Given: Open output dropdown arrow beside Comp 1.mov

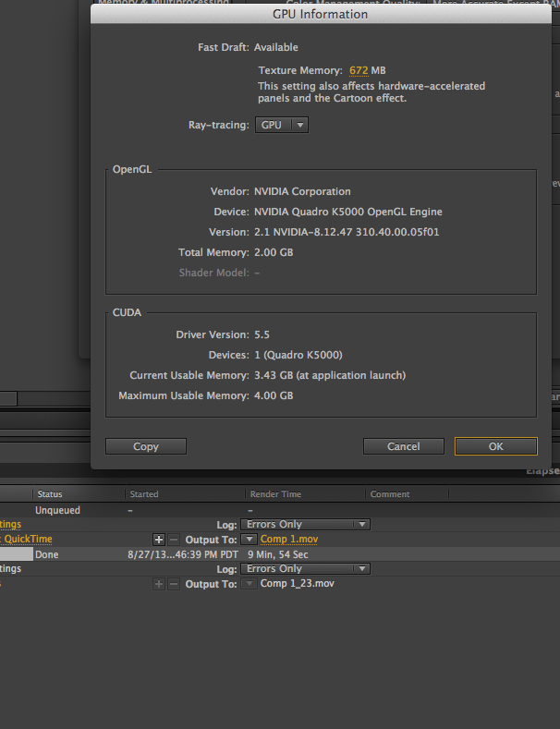Looking at the screenshot, I should coord(250,540).
